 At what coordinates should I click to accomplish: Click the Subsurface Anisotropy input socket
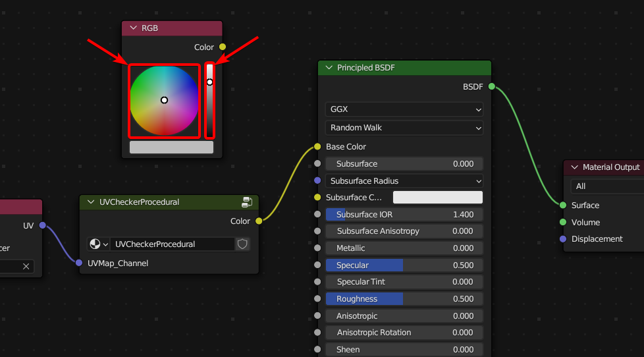(x=317, y=231)
